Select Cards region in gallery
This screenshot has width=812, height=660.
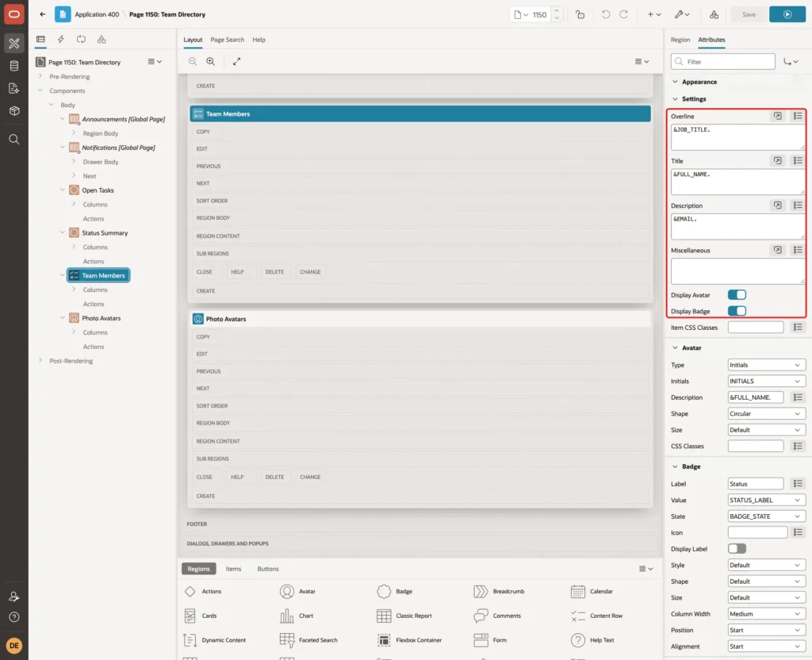coord(201,616)
